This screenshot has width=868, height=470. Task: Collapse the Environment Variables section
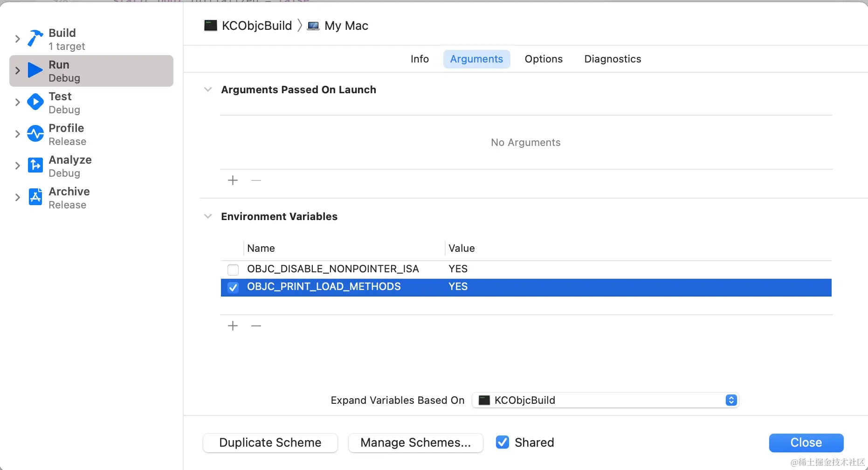click(207, 216)
